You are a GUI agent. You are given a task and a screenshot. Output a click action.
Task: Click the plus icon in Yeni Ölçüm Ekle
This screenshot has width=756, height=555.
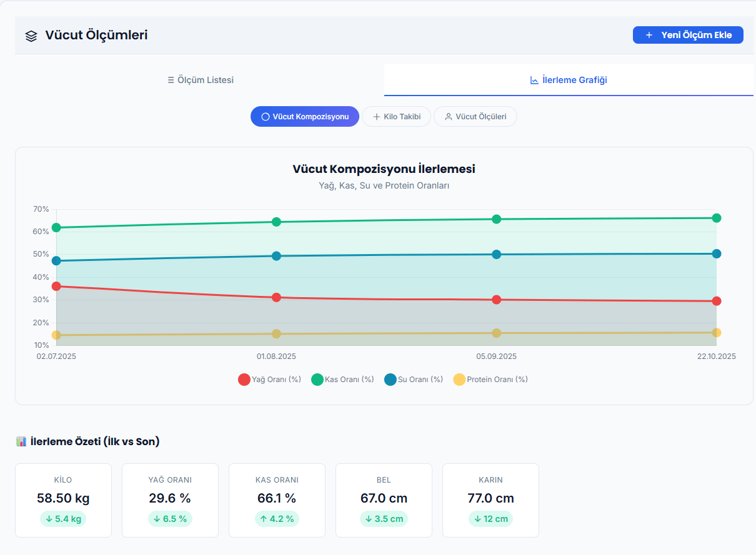pyautogui.click(x=649, y=36)
